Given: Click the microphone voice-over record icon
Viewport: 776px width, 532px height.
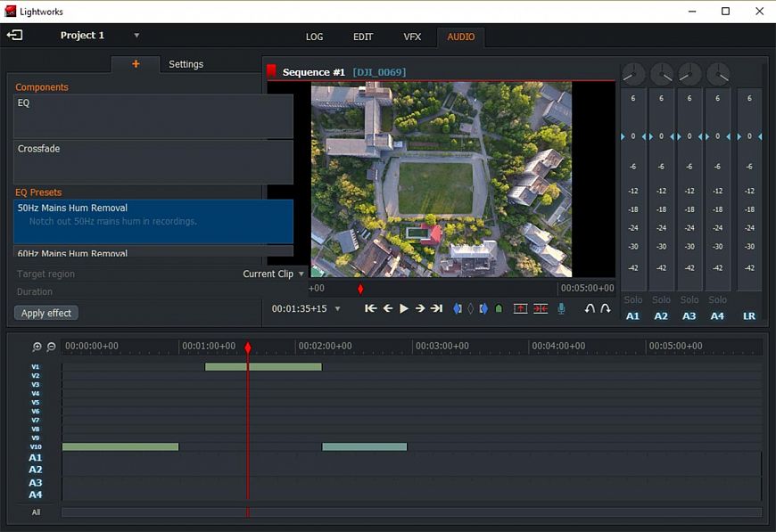Looking at the screenshot, I should coord(561,308).
